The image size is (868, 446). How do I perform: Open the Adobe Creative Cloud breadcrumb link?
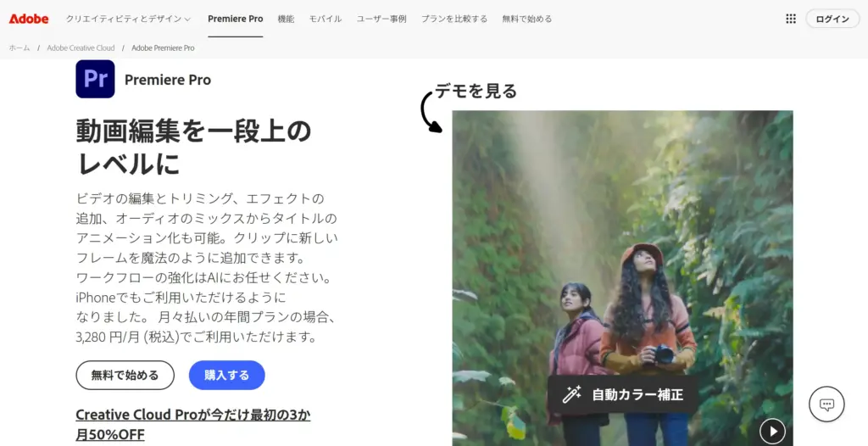point(81,48)
